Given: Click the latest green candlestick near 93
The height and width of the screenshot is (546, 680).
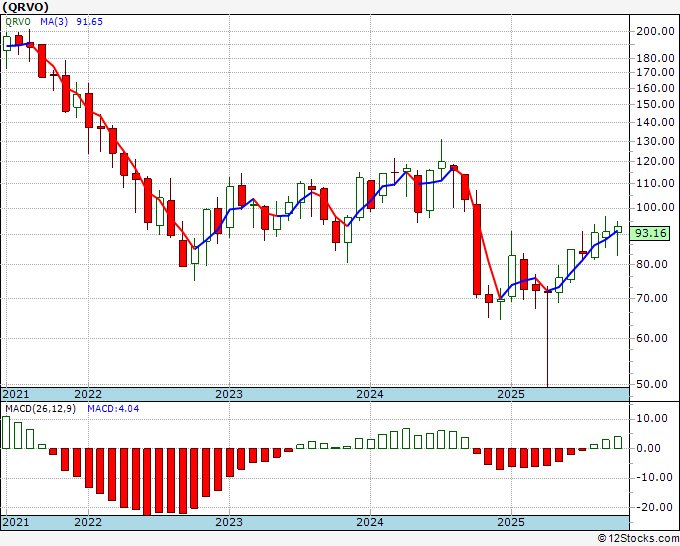Looking at the screenshot, I should [618, 229].
